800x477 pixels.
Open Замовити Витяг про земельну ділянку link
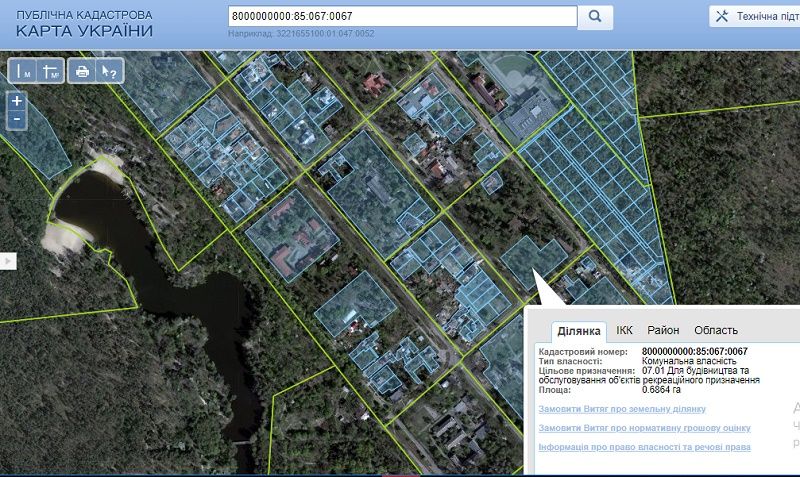pyautogui.click(x=621, y=409)
